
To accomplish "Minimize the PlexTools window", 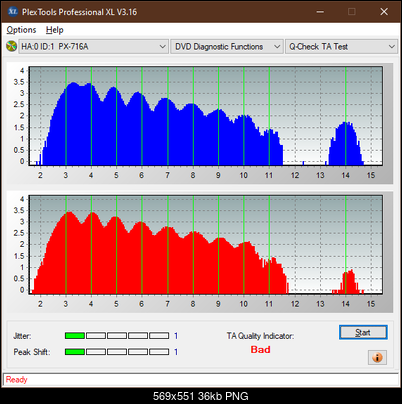I will [320, 12].
